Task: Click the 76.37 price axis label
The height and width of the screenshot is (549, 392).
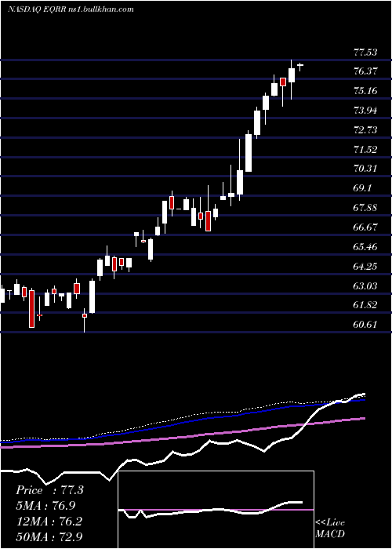Action: coord(365,71)
